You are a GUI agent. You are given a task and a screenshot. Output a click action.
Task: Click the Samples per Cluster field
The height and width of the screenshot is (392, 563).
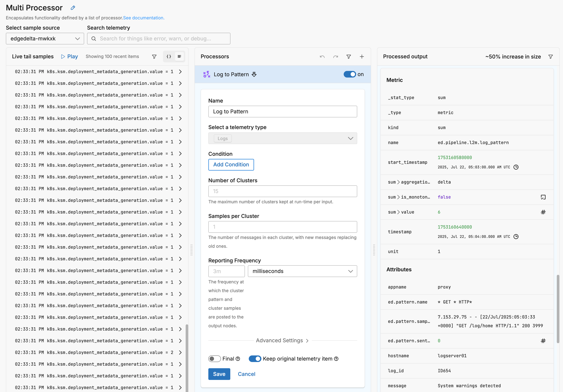282,227
